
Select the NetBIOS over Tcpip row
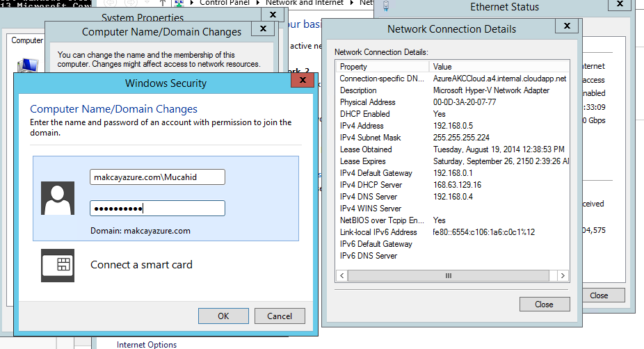click(453, 220)
